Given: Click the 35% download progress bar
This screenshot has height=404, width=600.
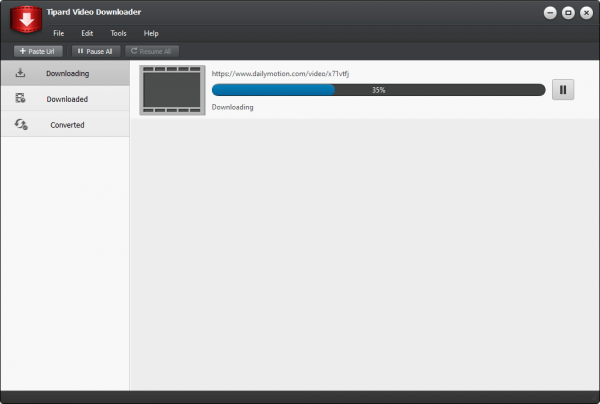Looking at the screenshot, I should tap(378, 90).
